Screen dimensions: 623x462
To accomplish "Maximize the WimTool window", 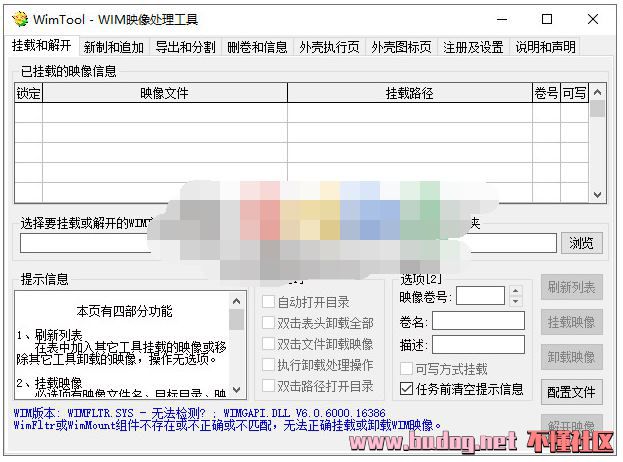I will click(x=547, y=19).
